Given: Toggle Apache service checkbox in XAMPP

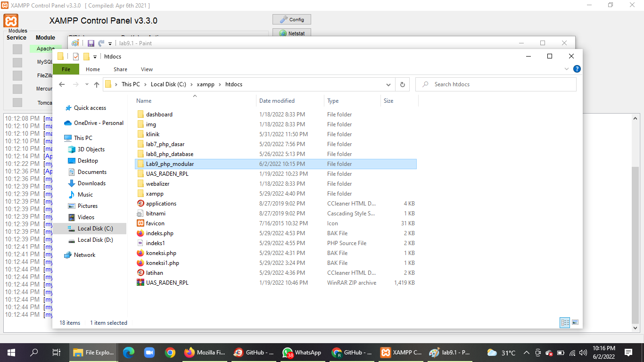Looking at the screenshot, I should tap(17, 49).
